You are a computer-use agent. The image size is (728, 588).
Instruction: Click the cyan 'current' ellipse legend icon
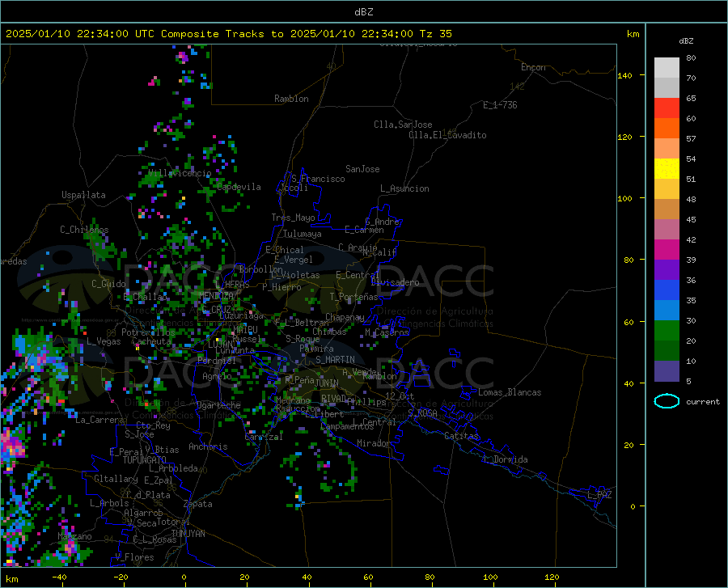(667, 401)
